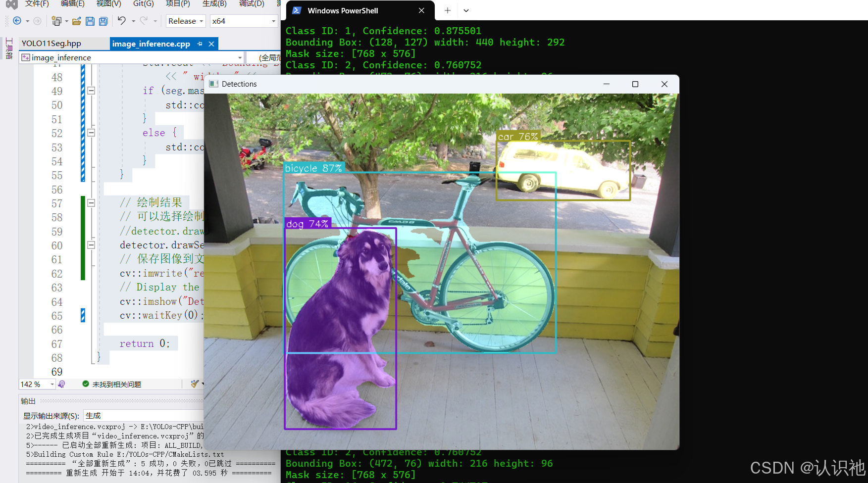Close the Windows PowerShell tab
This screenshot has height=483, width=868.
point(421,10)
